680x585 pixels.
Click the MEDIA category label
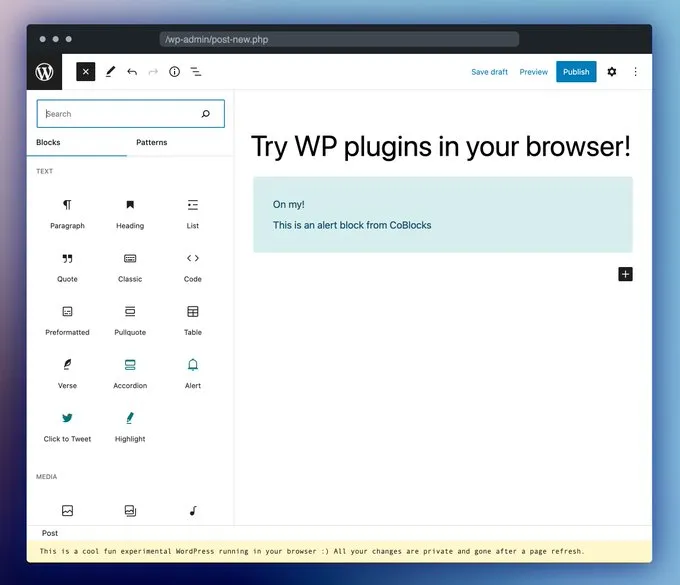46,477
